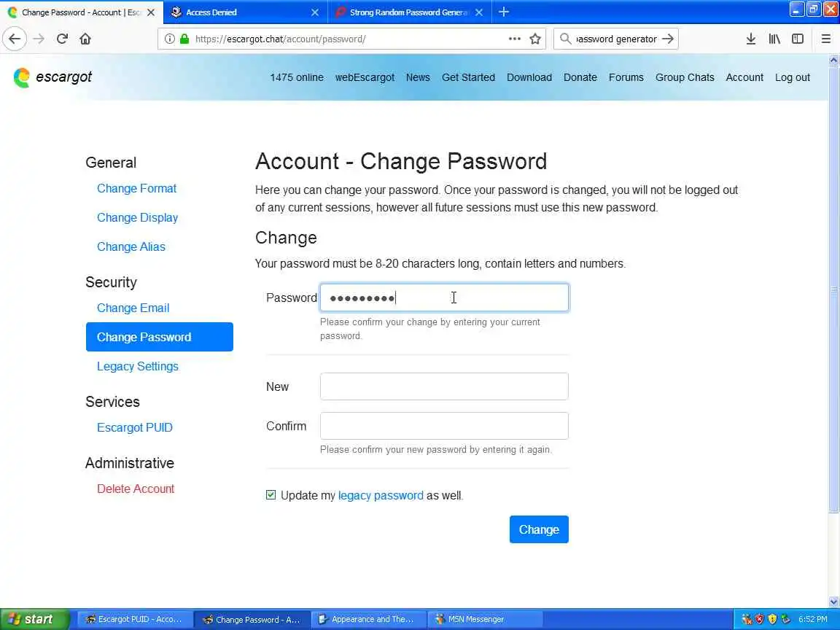Click the green secure padlock icon

point(184,39)
